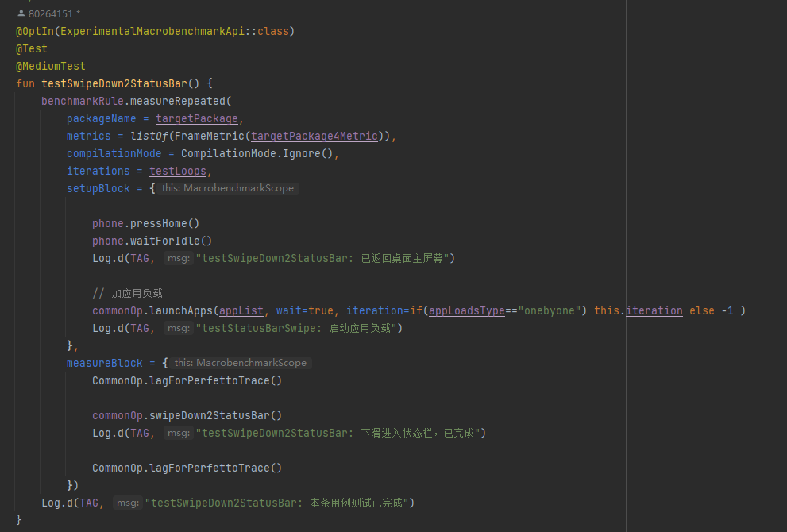787x532 pixels.
Task: Open the underlined targetPackage reference after packageName
Action: coord(196,118)
